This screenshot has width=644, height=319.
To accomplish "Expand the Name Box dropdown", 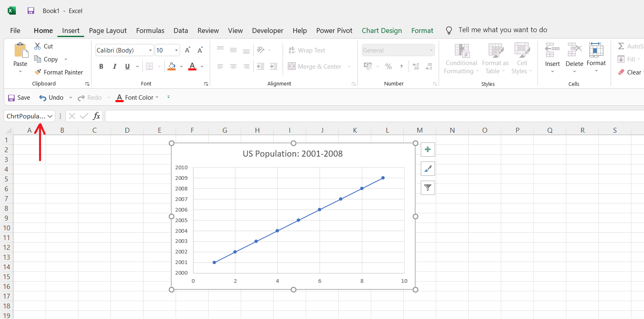I will click(x=50, y=116).
